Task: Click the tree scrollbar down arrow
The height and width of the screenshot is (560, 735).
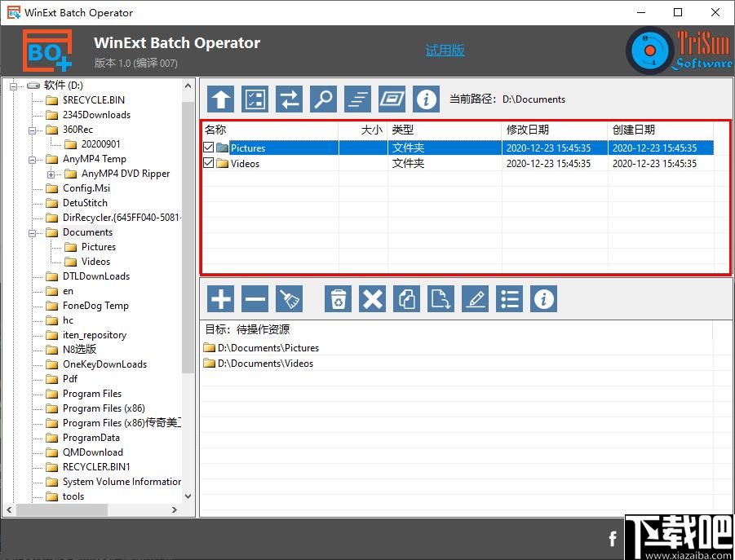Action: (188, 496)
